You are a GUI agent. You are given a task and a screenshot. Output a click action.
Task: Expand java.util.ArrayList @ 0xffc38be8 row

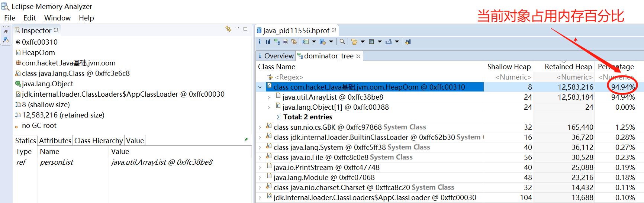tap(269, 97)
